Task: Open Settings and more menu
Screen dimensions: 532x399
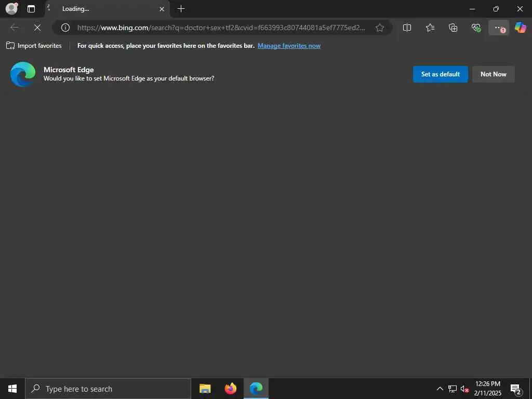Action: pyautogui.click(x=499, y=28)
